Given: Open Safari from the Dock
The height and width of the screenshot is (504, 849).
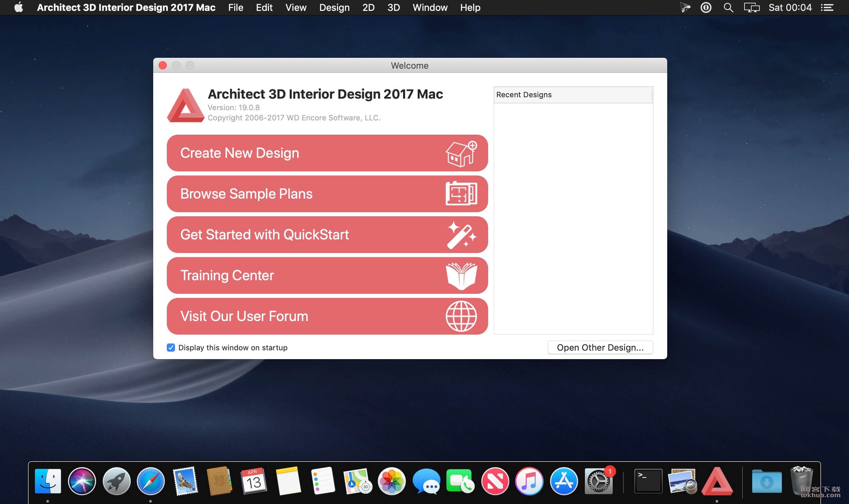Looking at the screenshot, I should 150,481.
